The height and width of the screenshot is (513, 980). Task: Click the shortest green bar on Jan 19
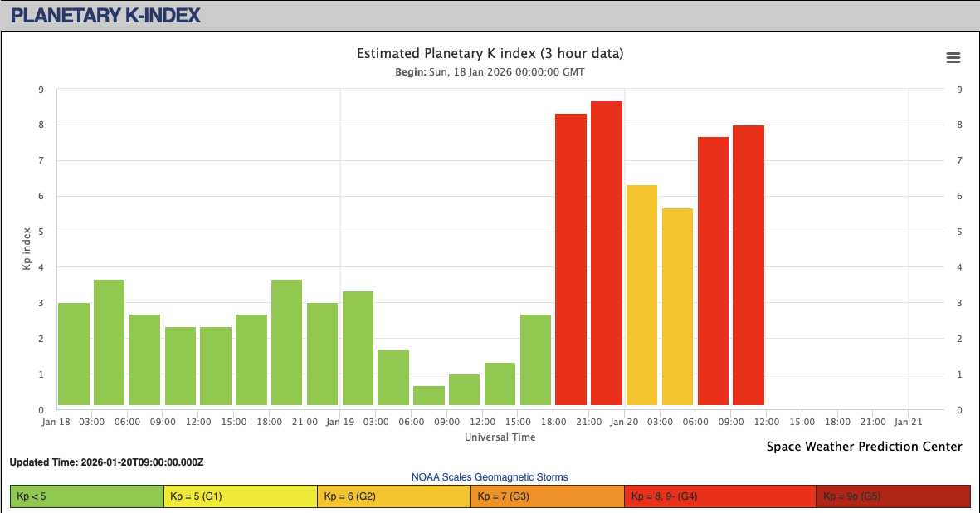[429, 396]
